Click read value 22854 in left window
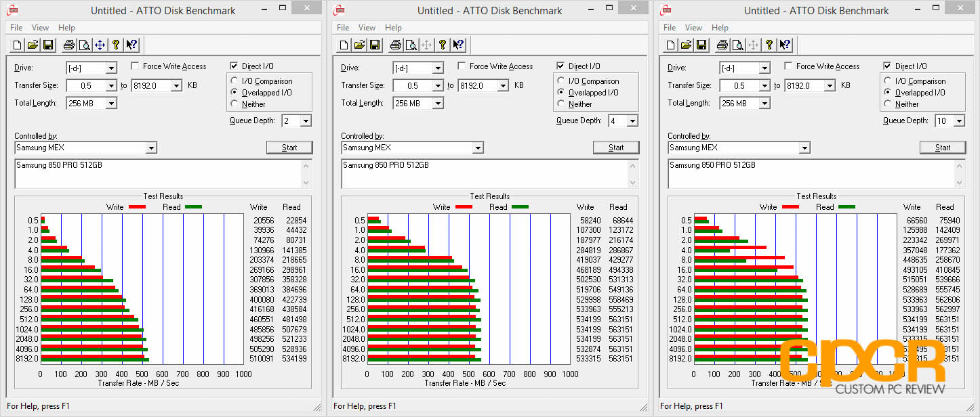Image resolution: width=980 pixels, height=417 pixels. pos(295,221)
